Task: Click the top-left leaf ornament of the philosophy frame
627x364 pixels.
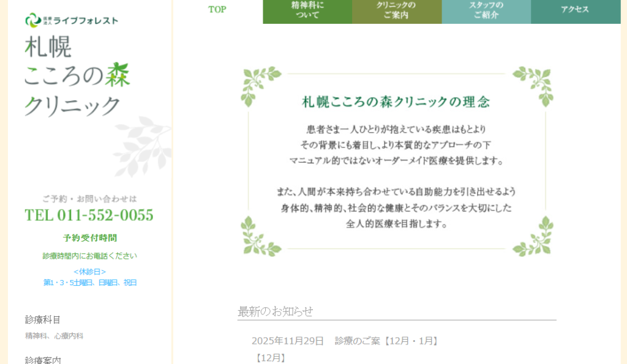Action: click(257, 84)
